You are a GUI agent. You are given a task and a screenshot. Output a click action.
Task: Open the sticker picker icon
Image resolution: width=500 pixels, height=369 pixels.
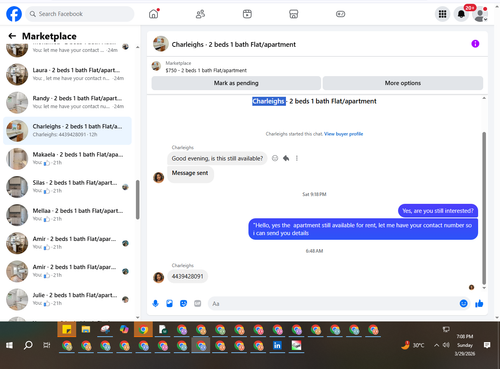click(184, 303)
